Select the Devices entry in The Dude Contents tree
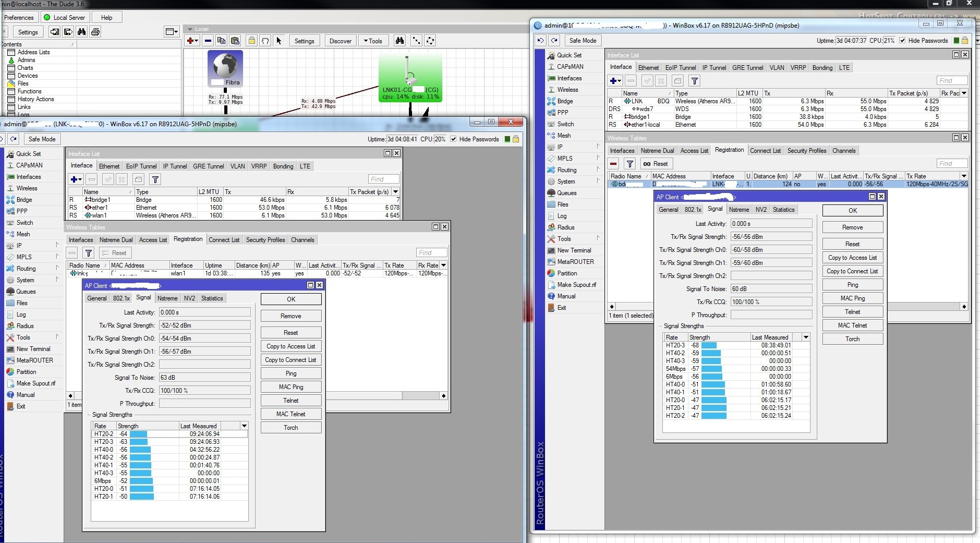This screenshot has height=543, width=980. [28, 76]
